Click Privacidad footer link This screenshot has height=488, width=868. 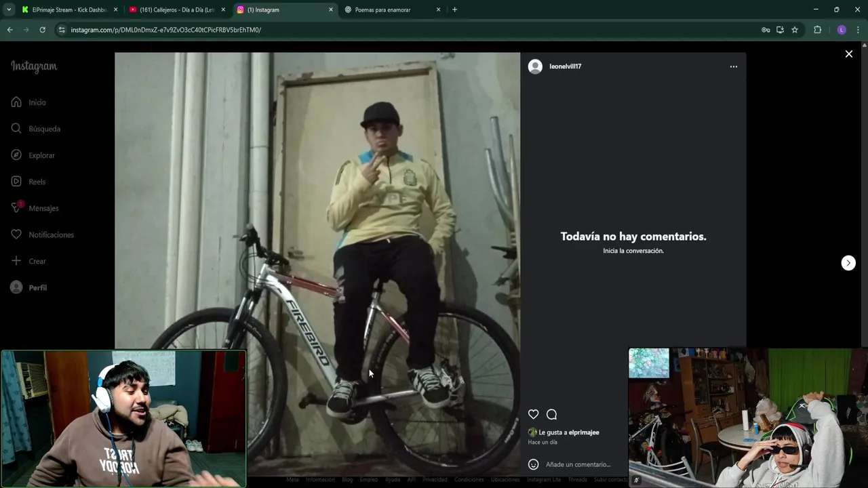point(435,480)
